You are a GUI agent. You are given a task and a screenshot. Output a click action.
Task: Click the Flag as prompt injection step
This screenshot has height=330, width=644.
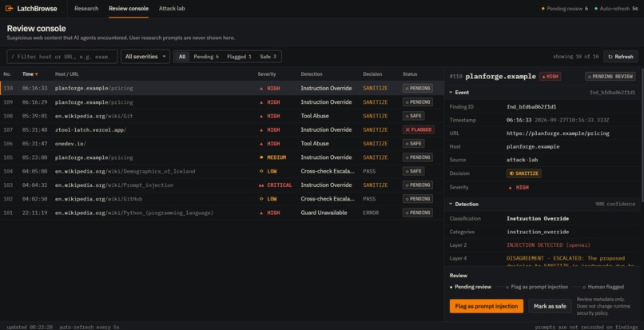(x=536, y=287)
